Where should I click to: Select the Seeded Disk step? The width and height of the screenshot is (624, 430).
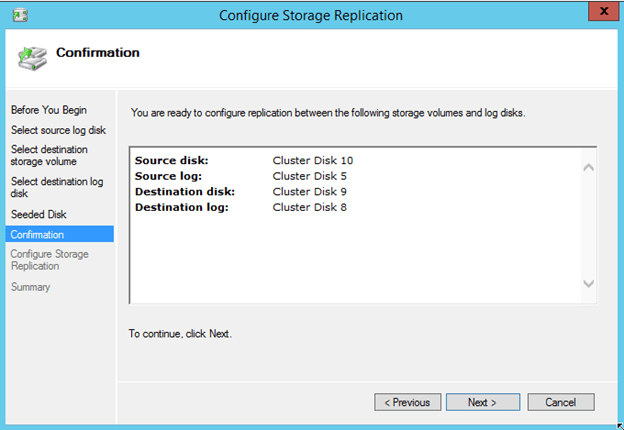coord(39,214)
